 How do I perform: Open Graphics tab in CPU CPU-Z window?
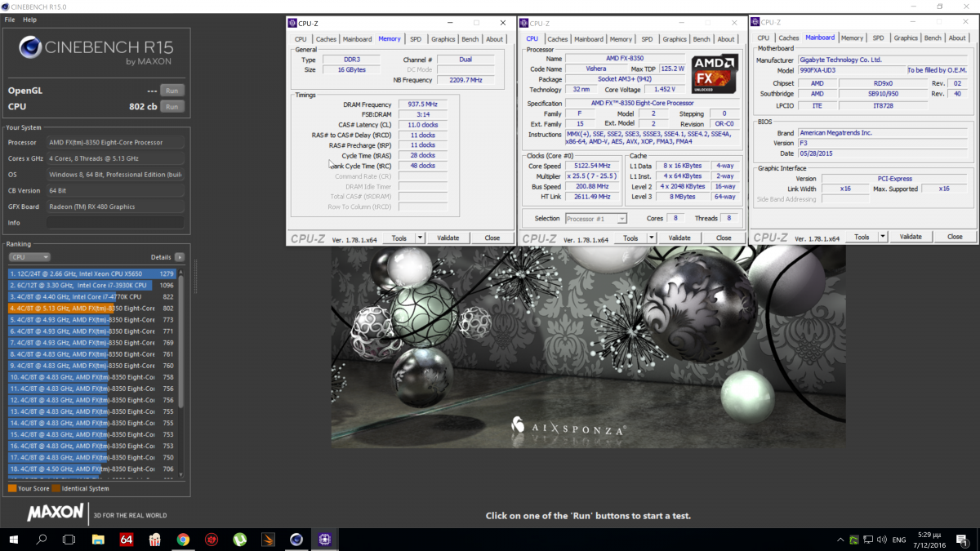pos(675,39)
